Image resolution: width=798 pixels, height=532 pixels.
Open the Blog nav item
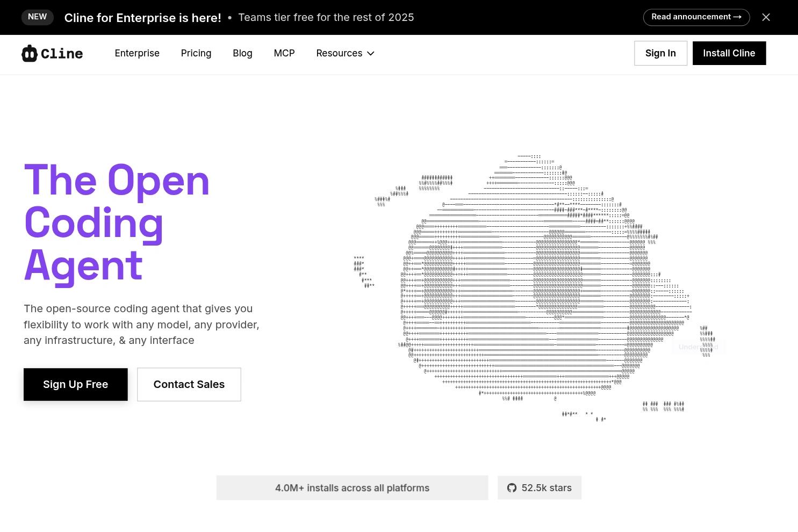[242, 53]
